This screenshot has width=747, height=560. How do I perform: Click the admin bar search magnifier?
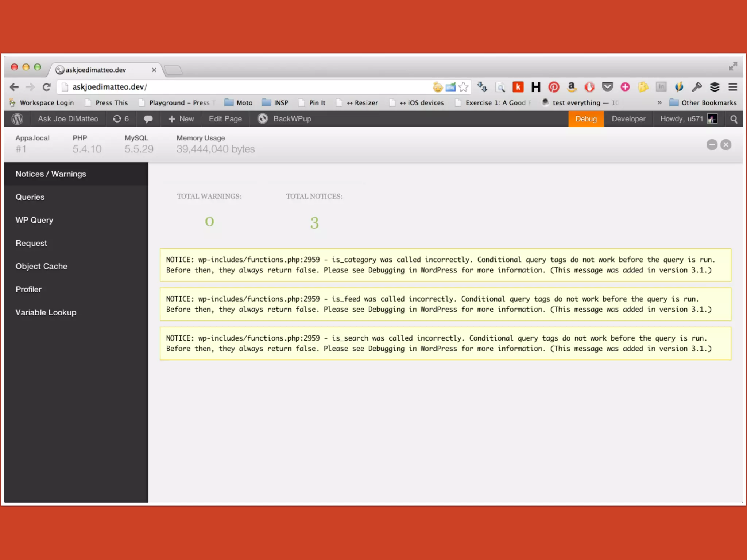[734, 119]
